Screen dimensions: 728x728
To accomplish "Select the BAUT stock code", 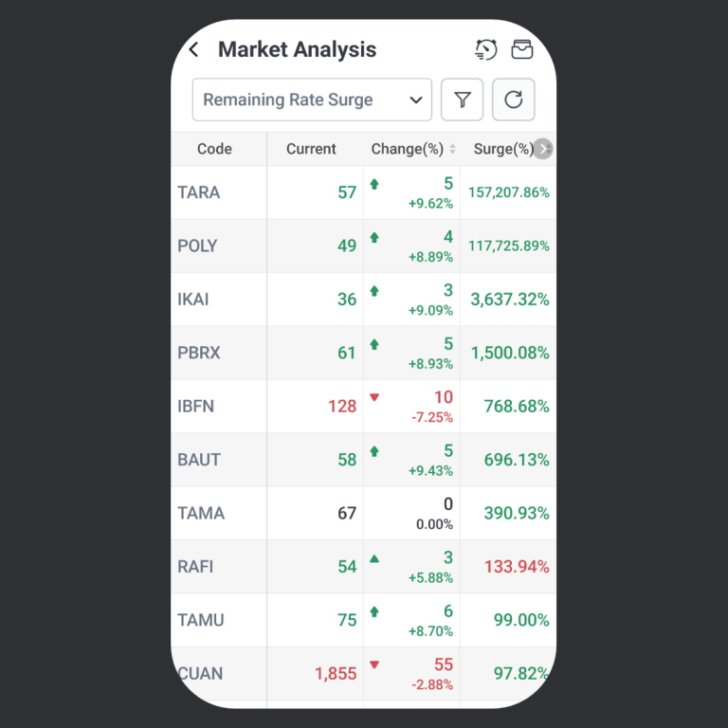I will [199, 460].
